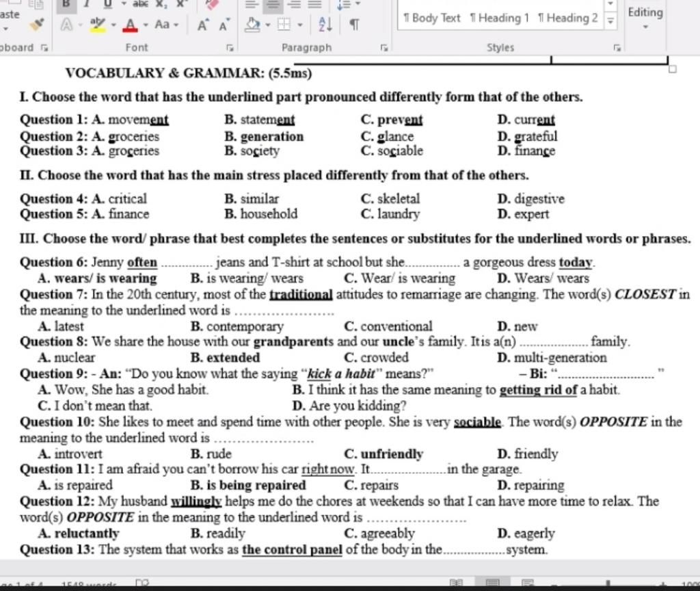Toggle Underline formatting
The image size is (700, 591).
[107, 3]
